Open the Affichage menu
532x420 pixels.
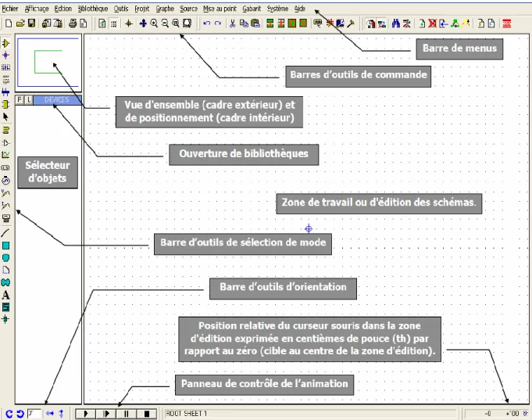pyautogui.click(x=37, y=9)
